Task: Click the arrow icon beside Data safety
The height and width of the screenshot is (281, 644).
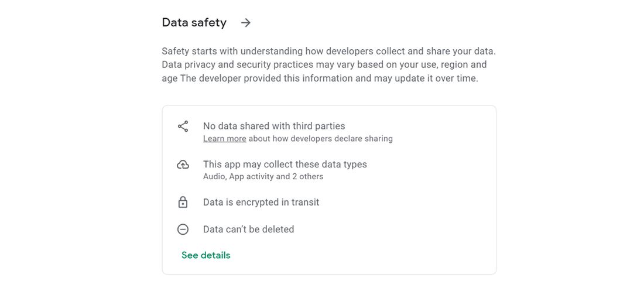Action: click(246, 23)
